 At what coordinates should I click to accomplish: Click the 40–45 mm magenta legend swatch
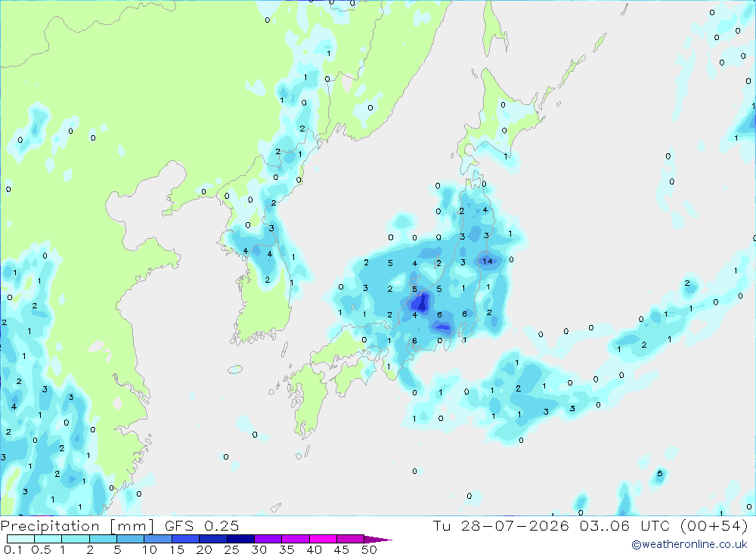coord(323,539)
